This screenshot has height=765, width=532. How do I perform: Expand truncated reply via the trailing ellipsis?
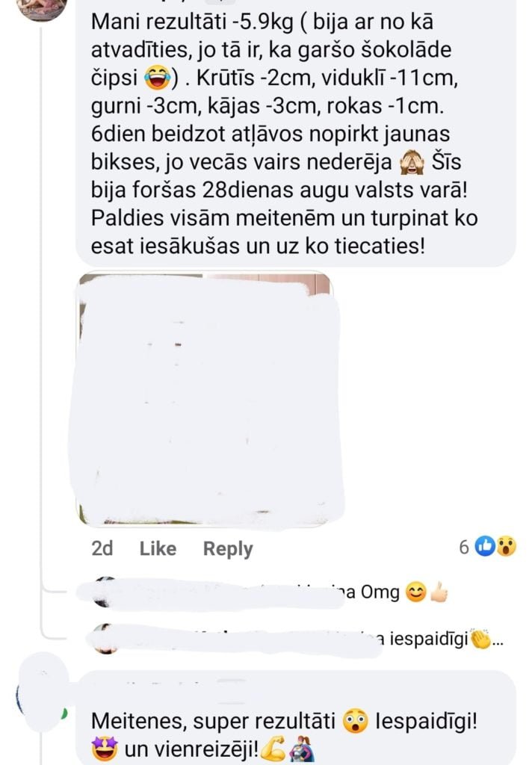click(x=498, y=640)
